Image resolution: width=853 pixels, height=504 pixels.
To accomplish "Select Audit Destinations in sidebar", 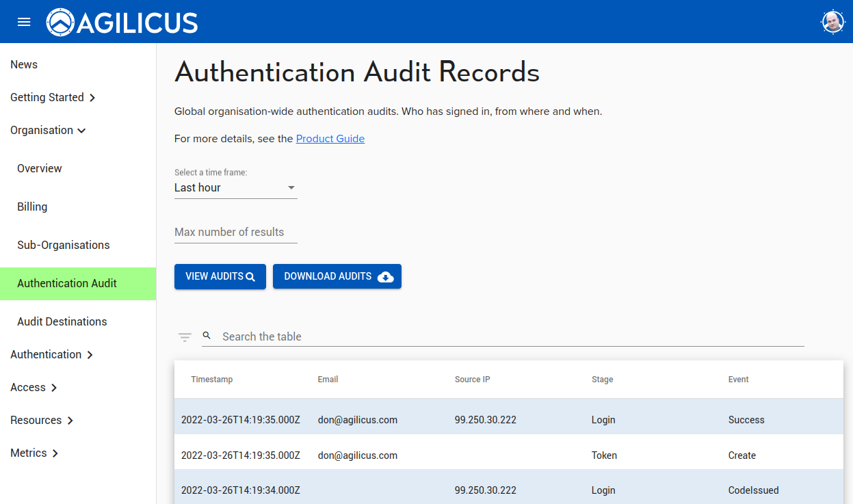I will (x=62, y=322).
